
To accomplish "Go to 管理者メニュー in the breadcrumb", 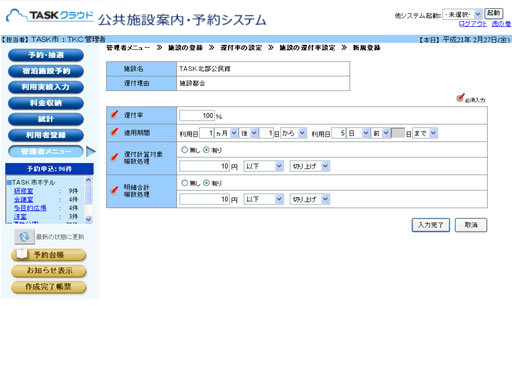I will coord(128,48).
